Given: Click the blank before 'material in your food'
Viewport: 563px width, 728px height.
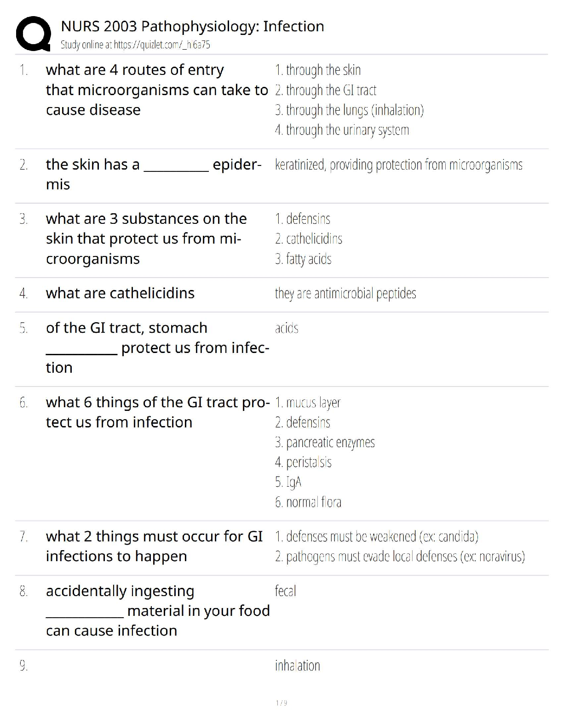Looking at the screenshot, I should [85, 612].
